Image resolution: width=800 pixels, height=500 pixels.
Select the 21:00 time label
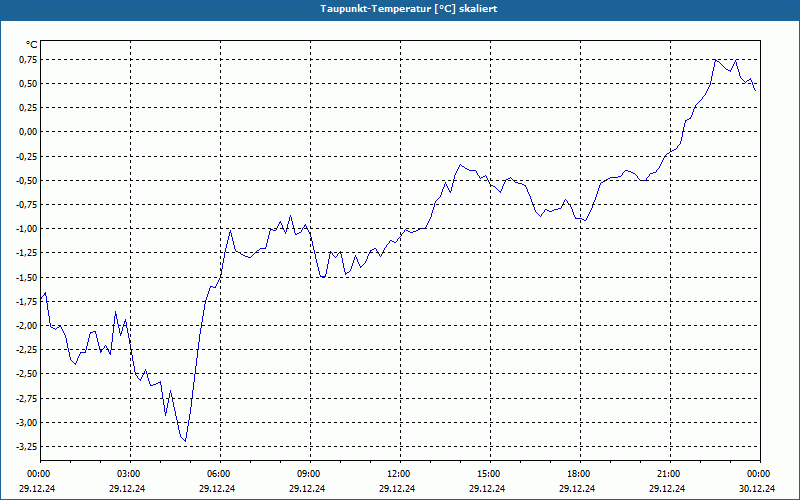[x=670, y=474]
